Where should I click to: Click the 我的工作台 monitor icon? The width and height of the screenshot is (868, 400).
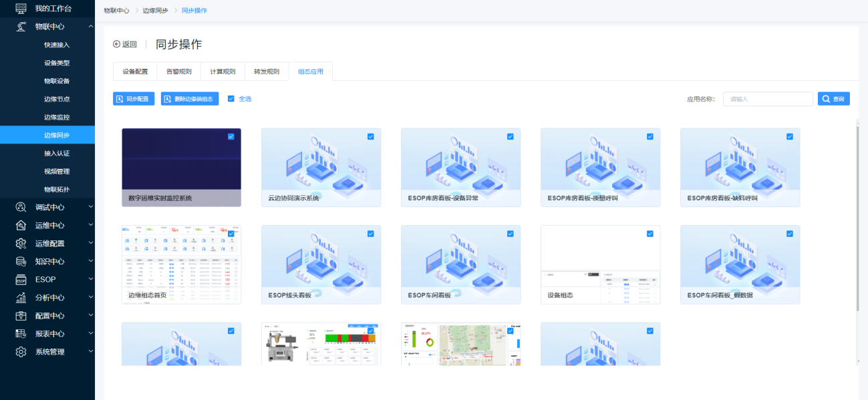coord(21,9)
